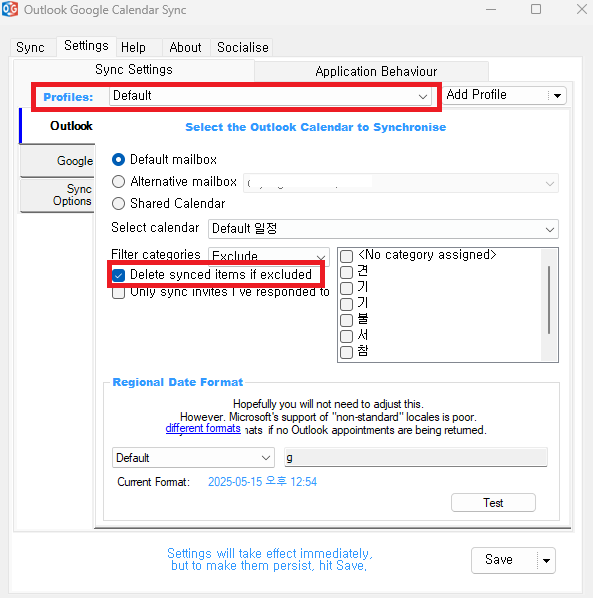Click the Add Profile button
The height and width of the screenshot is (598, 593).
pos(495,95)
